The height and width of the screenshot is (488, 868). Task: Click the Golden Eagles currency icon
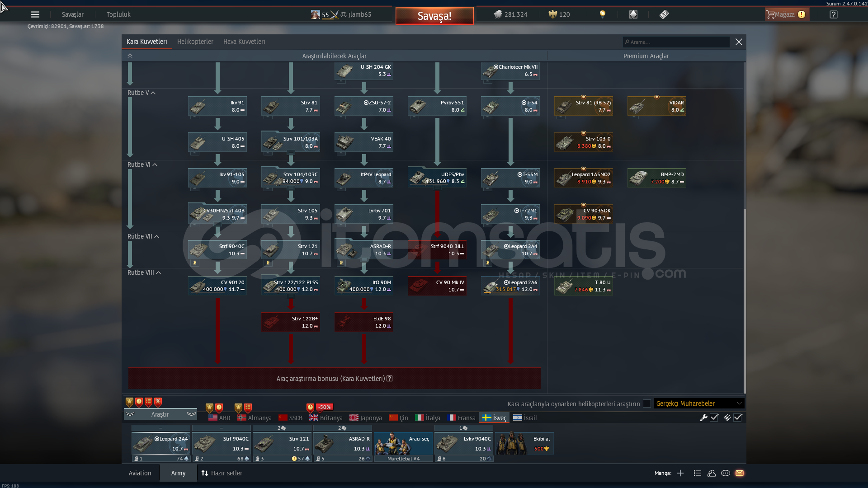[x=552, y=14]
